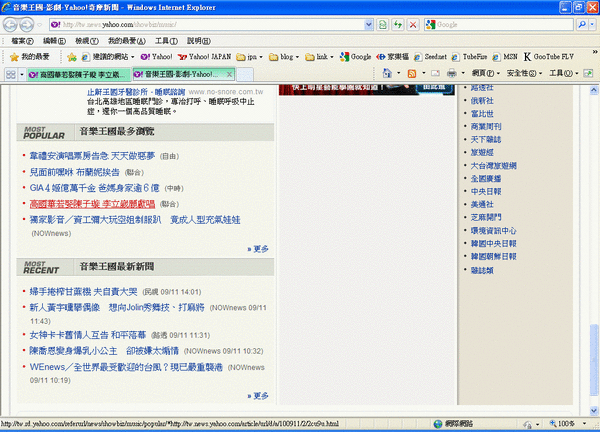600x432 pixels.
Task: Open the Yahoo! bookmark
Action: click(157, 57)
